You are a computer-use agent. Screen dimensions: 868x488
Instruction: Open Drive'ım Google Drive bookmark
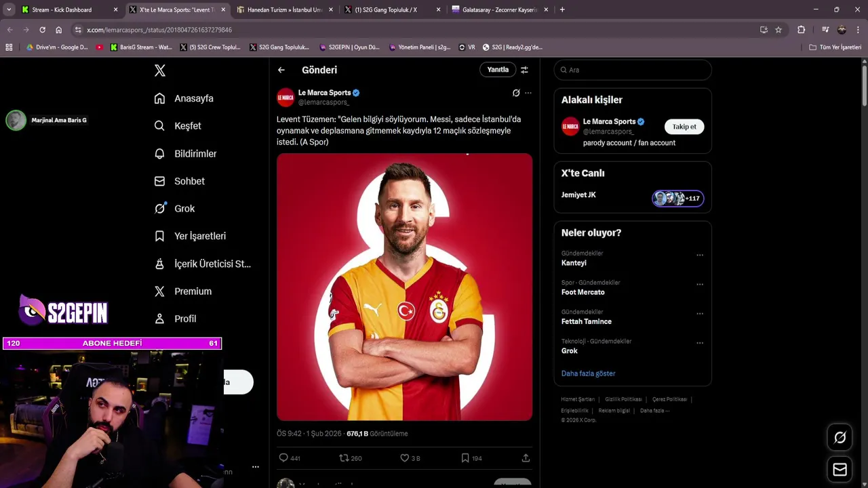click(57, 47)
